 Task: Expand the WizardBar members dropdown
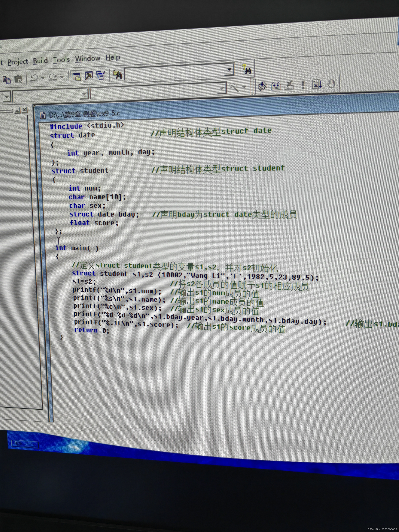[x=221, y=89]
